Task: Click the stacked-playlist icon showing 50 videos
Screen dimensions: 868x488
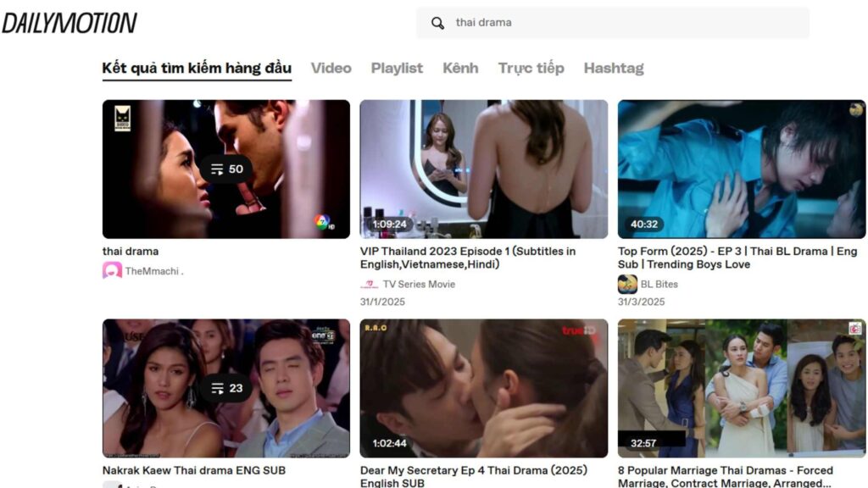Action: tap(227, 169)
